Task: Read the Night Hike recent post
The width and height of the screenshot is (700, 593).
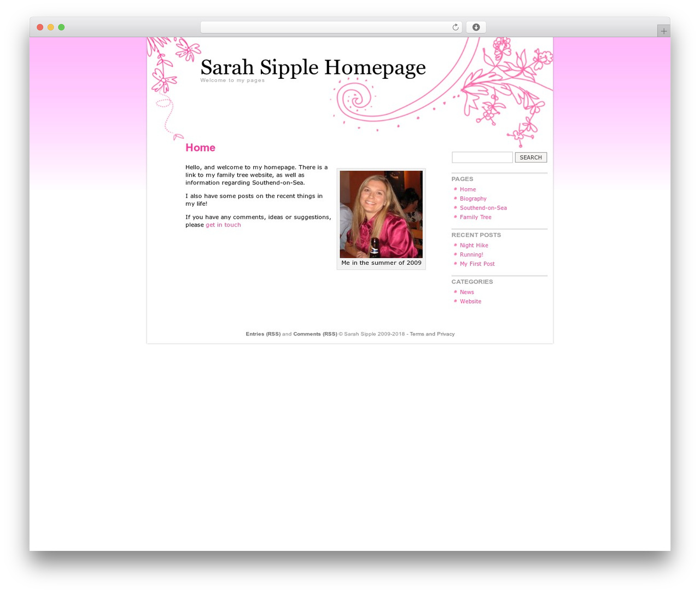Action: pyautogui.click(x=474, y=246)
